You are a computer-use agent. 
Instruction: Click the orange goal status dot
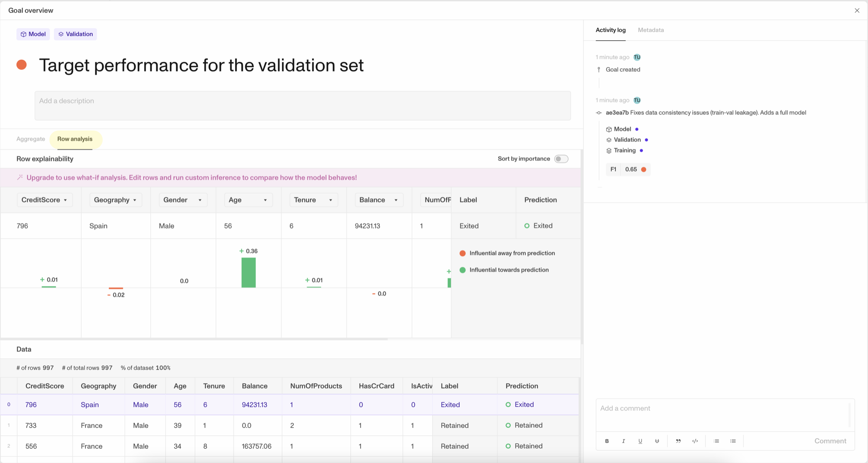[x=22, y=65]
